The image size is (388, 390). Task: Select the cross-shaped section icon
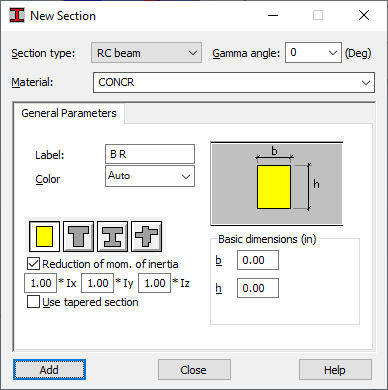pos(146,236)
